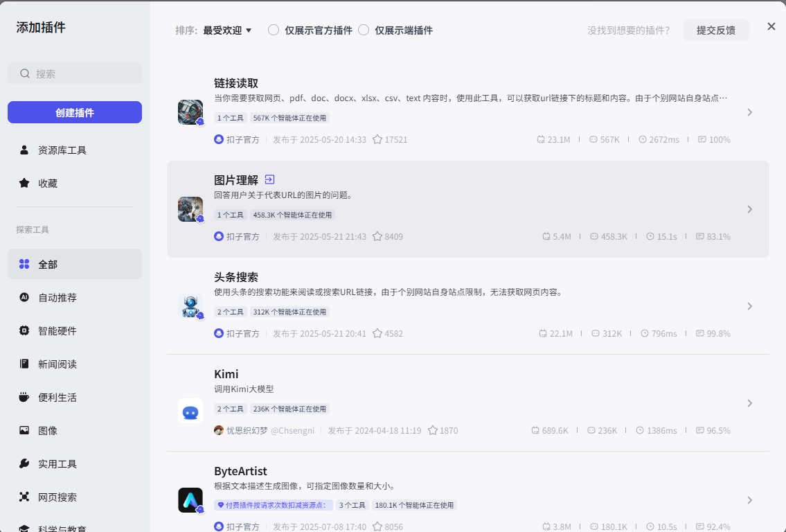Click the 2个工具 tag under Kimi
The width and height of the screenshot is (786, 532).
[x=230, y=409]
